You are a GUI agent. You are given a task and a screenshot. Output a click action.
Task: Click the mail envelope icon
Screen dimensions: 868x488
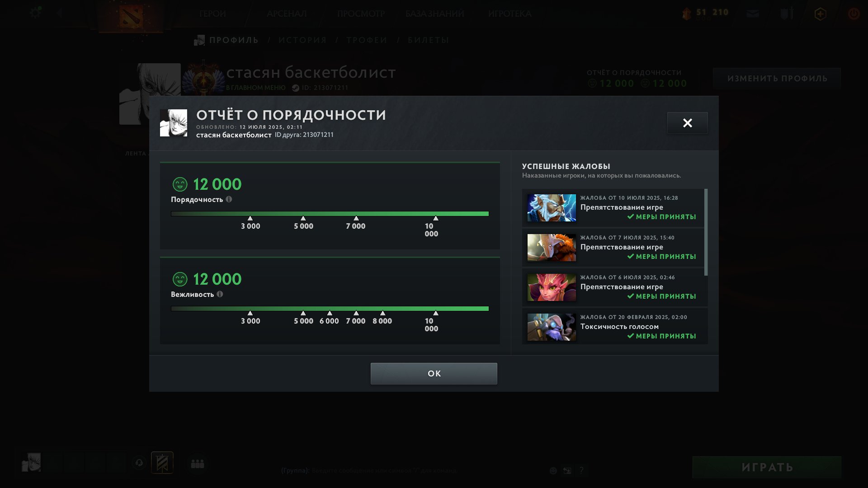click(x=753, y=14)
